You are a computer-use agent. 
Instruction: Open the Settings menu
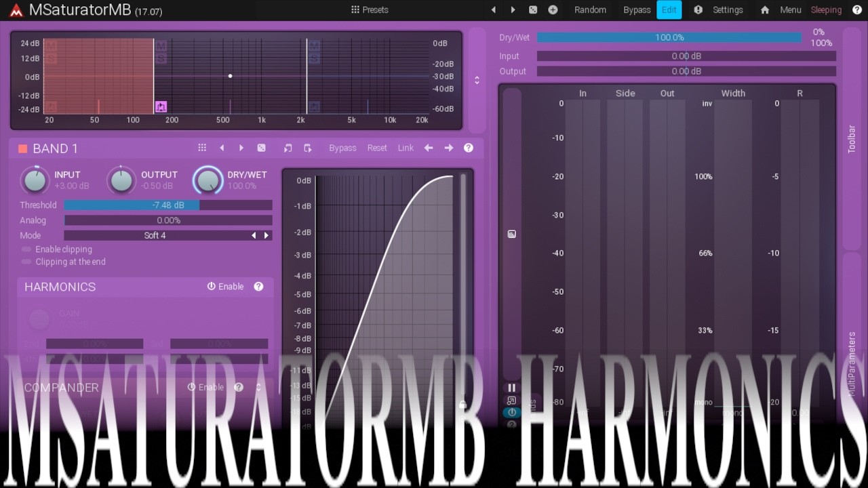tap(728, 9)
